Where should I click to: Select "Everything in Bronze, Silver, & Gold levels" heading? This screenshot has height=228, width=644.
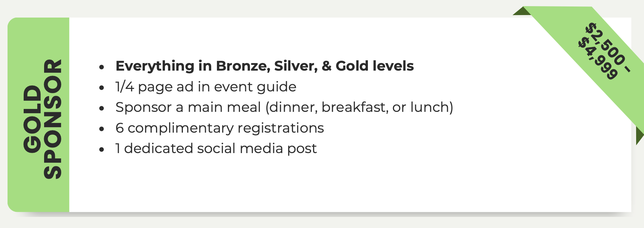pos(265,66)
